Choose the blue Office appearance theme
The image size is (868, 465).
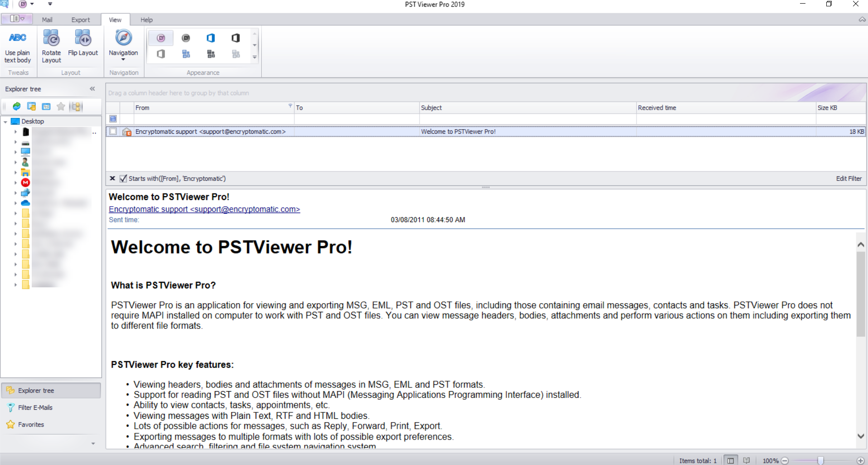click(x=210, y=38)
